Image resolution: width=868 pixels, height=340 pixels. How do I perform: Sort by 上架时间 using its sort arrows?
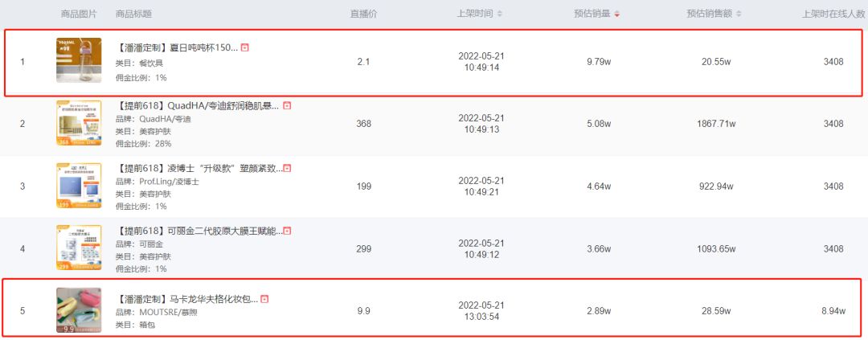pos(500,14)
